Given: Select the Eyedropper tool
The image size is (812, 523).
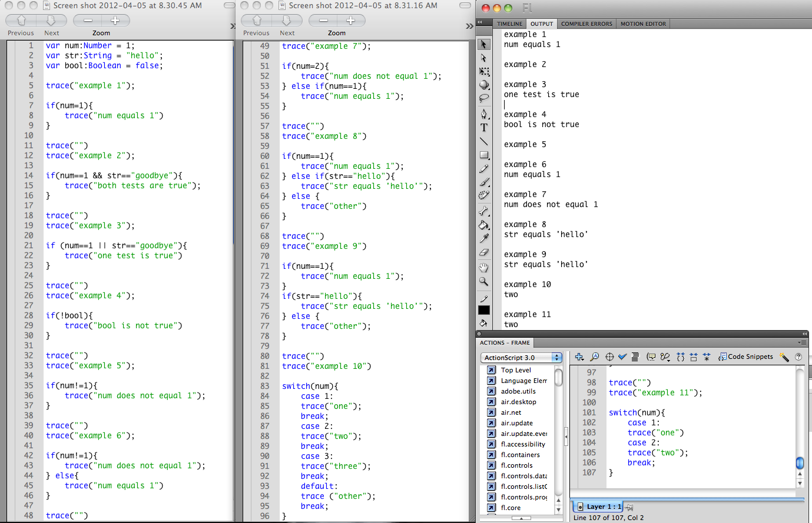Looking at the screenshot, I should [483, 238].
